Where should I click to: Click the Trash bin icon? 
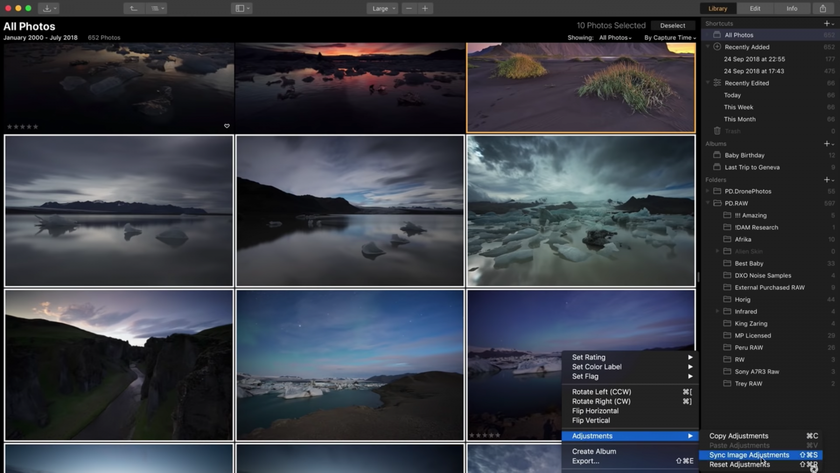[x=717, y=131]
